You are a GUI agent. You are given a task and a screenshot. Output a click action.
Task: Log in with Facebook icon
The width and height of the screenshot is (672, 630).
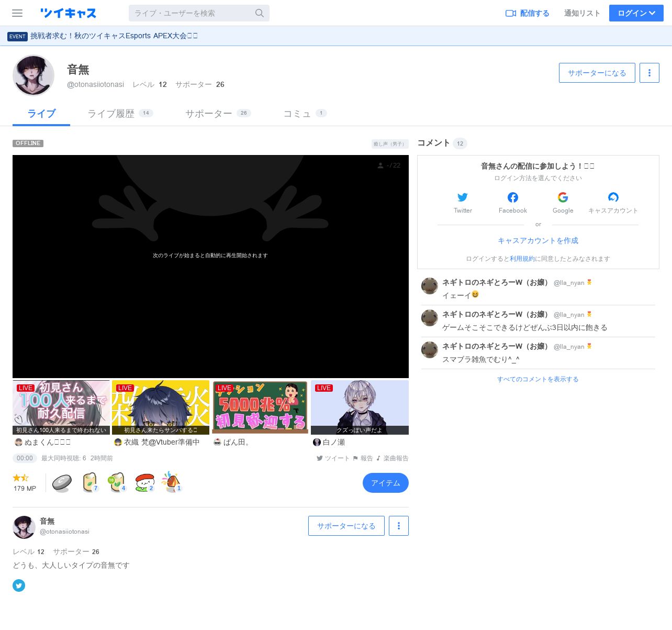[x=513, y=197]
